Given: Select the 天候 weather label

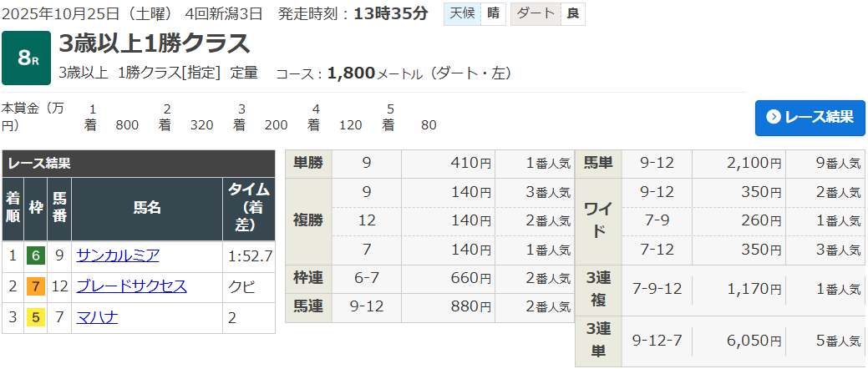Looking at the screenshot, I should [x=462, y=14].
